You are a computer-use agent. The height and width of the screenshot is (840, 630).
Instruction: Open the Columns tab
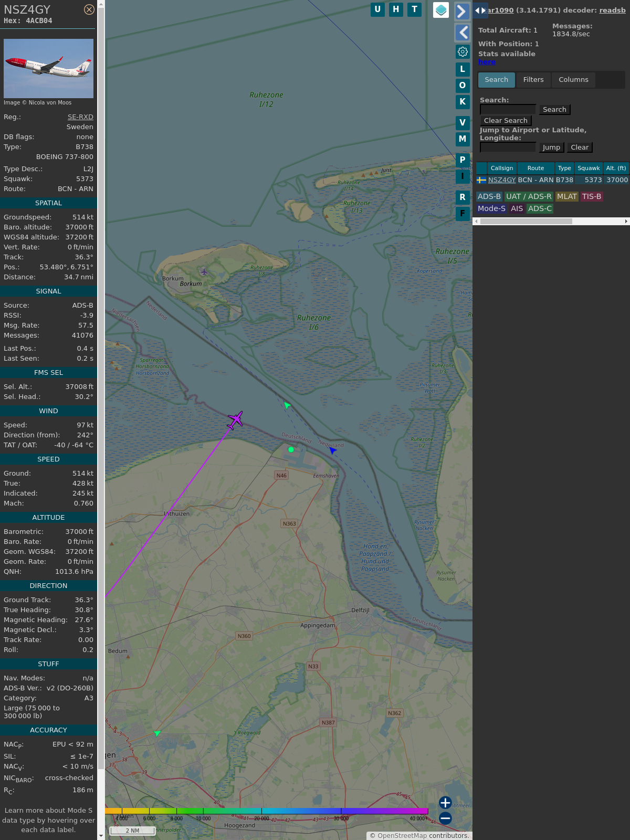573,80
